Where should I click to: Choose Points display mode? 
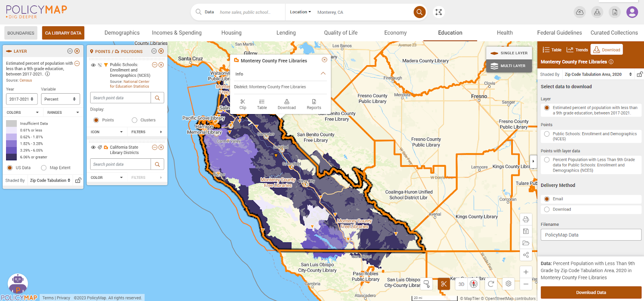coord(96,120)
